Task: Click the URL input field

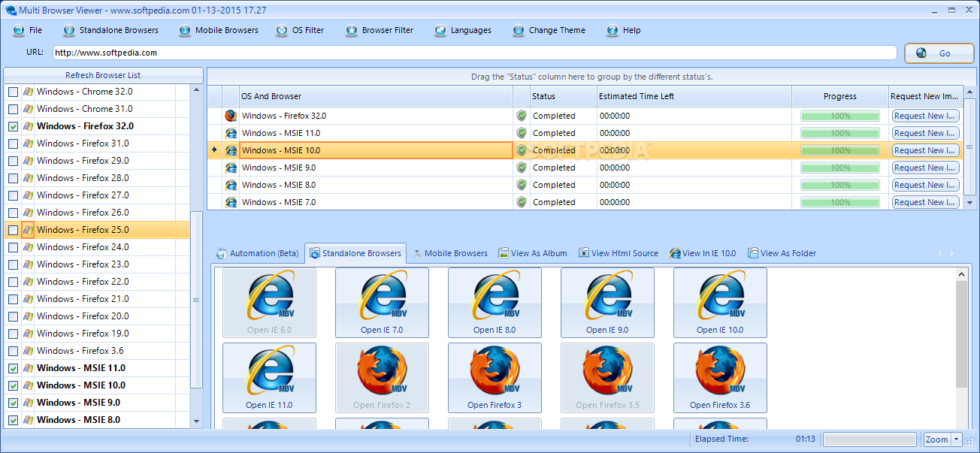Action: 475,53
